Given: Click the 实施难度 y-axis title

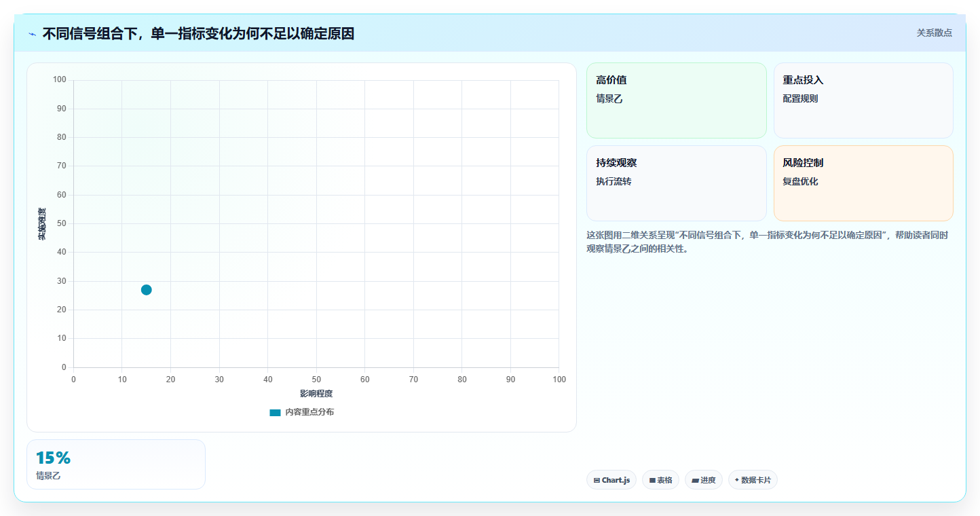Looking at the screenshot, I should [42, 224].
